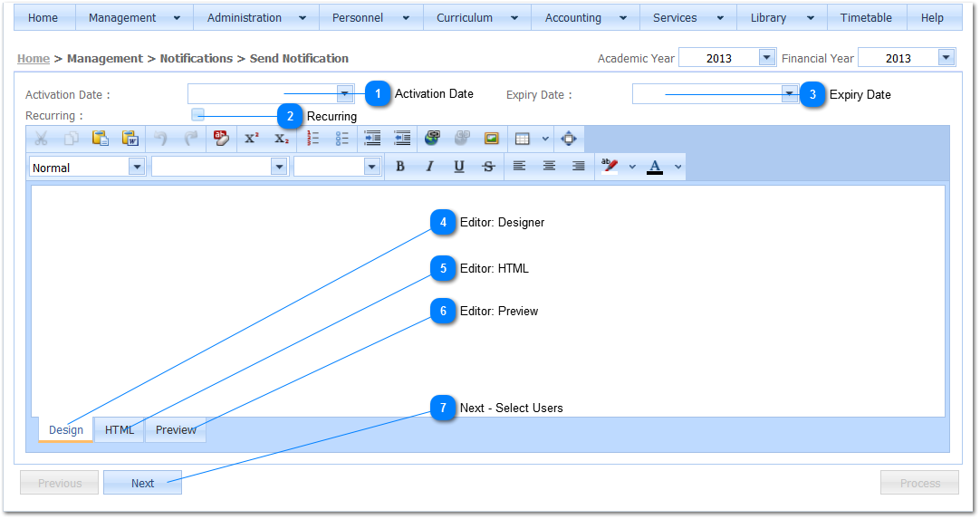Apply superscript formatting
Image resolution: width=980 pixels, height=519 pixels.
pos(252,139)
